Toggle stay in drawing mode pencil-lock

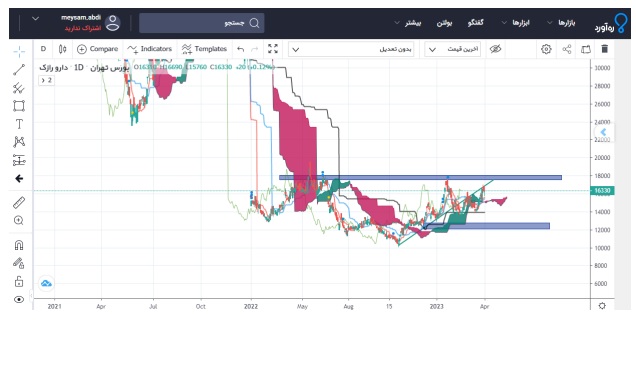coord(19,263)
